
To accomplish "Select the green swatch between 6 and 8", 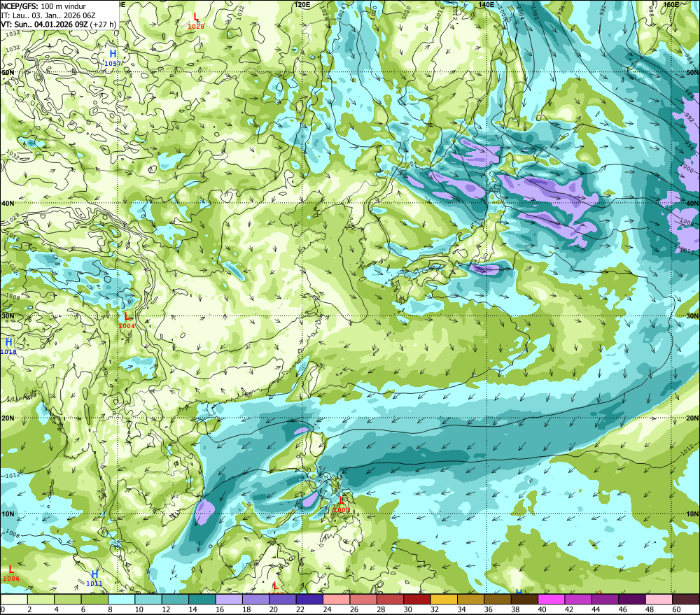I will [94, 600].
